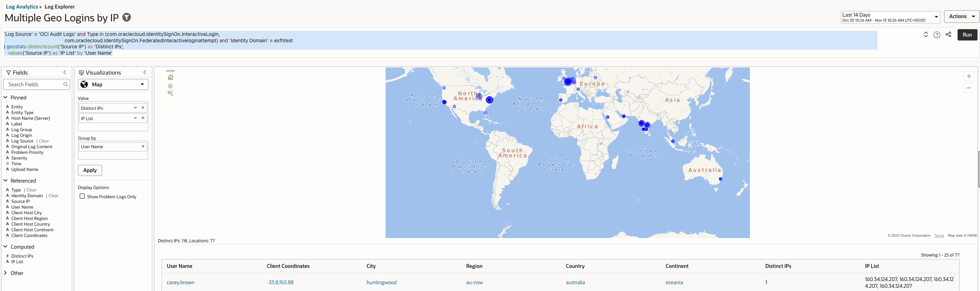Run the query
The width and height of the screenshot is (980, 291).
click(x=967, y=34)
